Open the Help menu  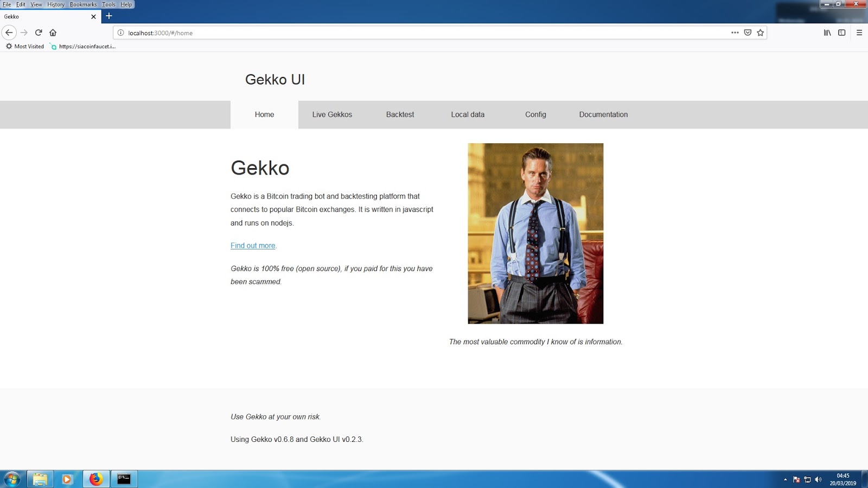pos(126,4)
